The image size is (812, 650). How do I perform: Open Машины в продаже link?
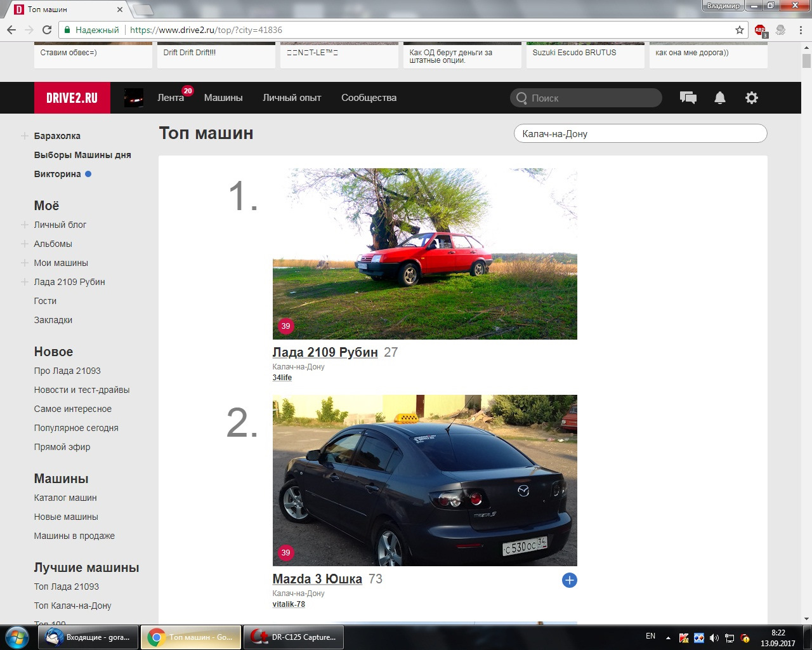tap(74, 536)
